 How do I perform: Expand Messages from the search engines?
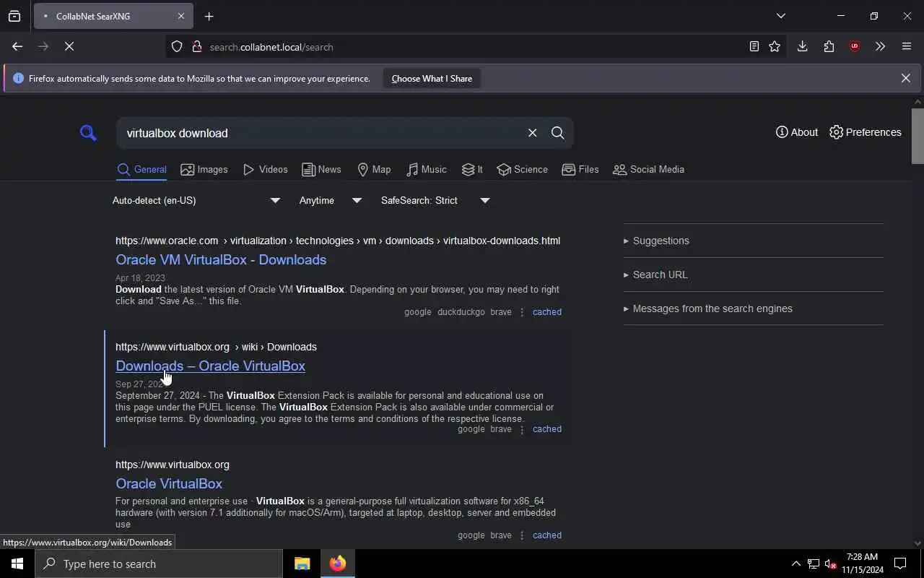(x=753, y=309)
